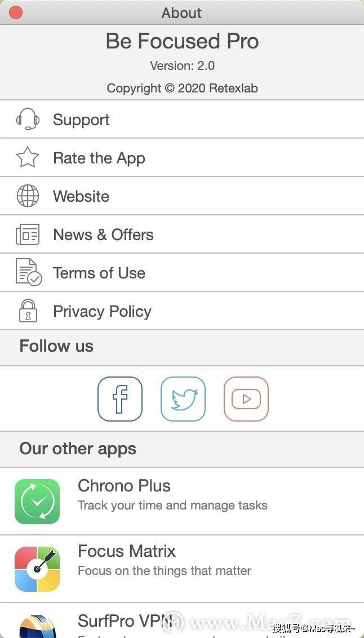
Task: Click the News & Offers newspaper icon
Action: 28,234
